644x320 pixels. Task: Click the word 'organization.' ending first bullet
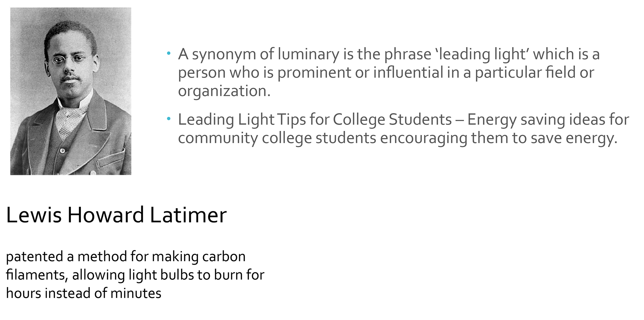point(224,91)
